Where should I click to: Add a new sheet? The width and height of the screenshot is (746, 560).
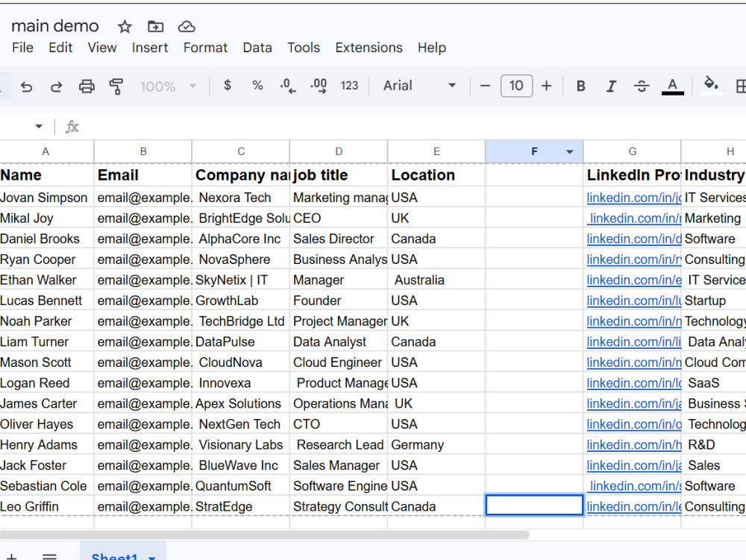tap(11, 557)
